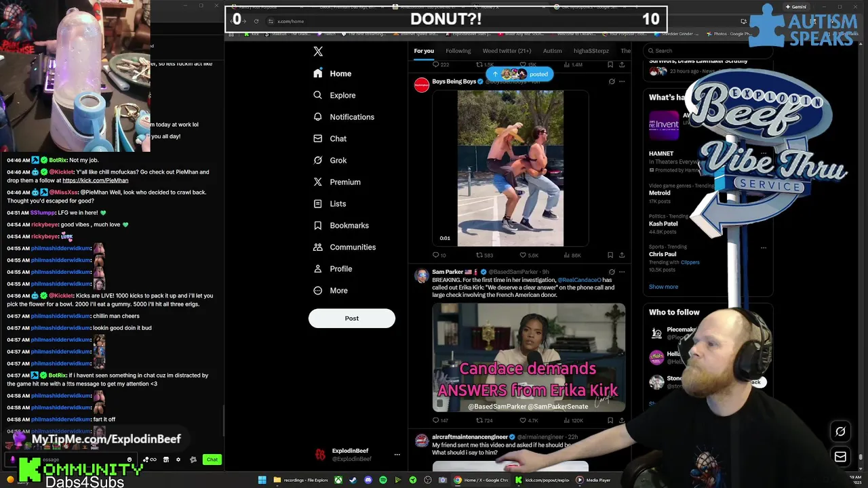This screenshot has height=488, width=868.
Task: Switch to the higha$$terpz tab
Action: [x=591, y=51]
